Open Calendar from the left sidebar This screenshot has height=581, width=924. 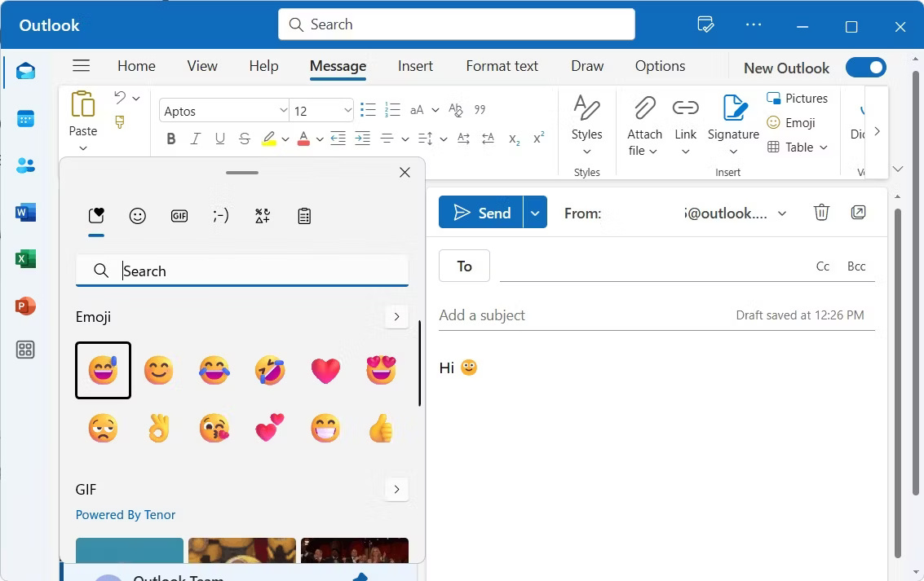click(x=25, y=119)
